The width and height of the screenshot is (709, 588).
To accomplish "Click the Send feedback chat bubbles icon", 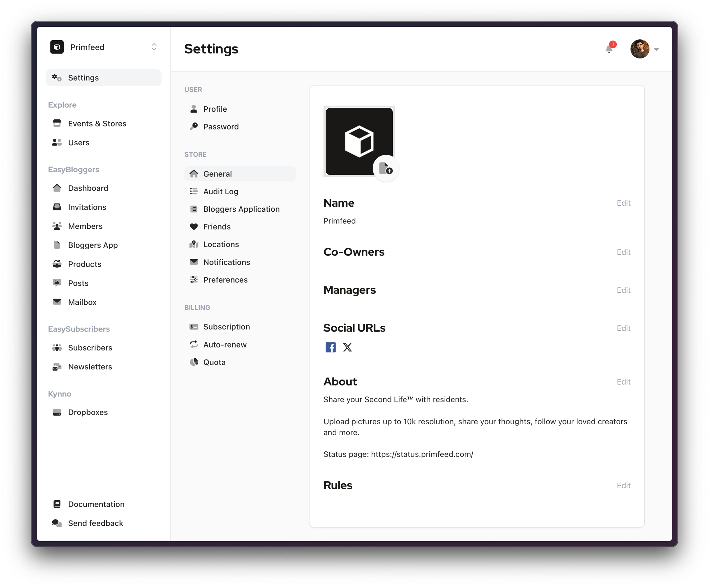I will coord(57,523).
